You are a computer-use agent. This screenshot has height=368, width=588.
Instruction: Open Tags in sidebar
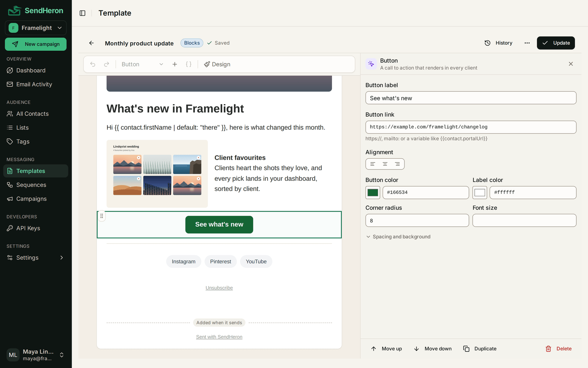[36, 141]
